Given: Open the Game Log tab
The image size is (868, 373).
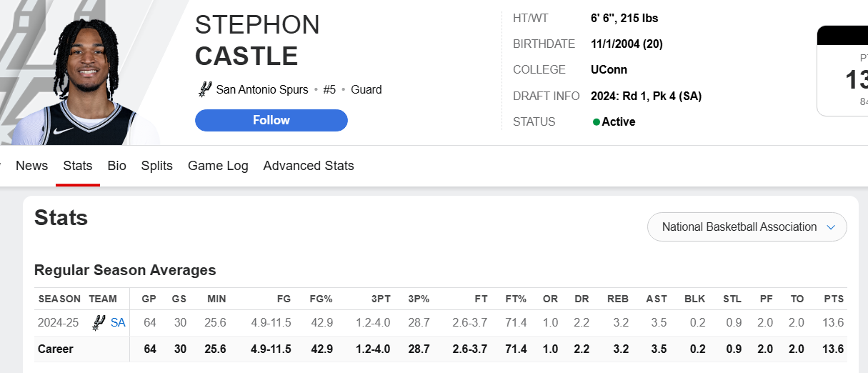Looking at the screenshot, I should pyautogui.click(x=218, y=166).
